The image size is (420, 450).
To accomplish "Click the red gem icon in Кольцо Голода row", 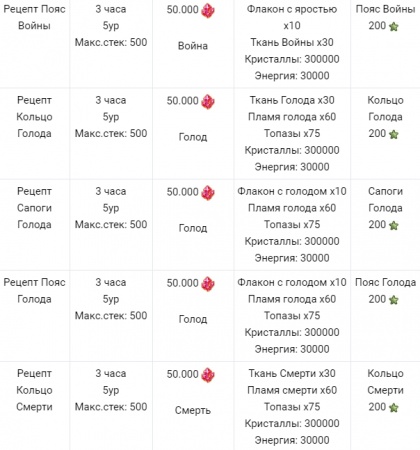I will [208, 101].
